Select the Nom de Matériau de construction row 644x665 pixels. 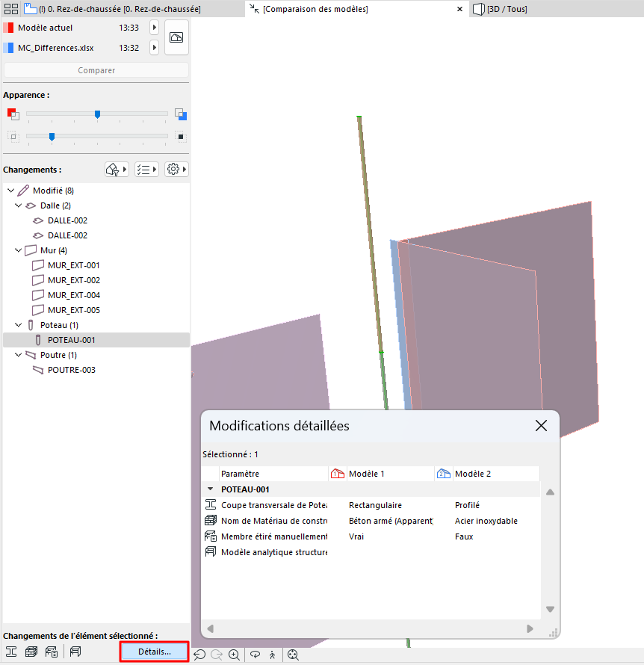(x=371, y=521)
